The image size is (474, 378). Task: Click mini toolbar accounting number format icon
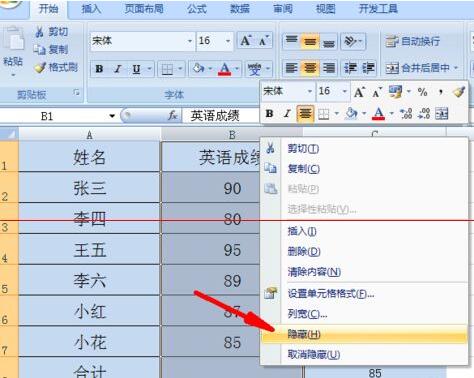396,92
